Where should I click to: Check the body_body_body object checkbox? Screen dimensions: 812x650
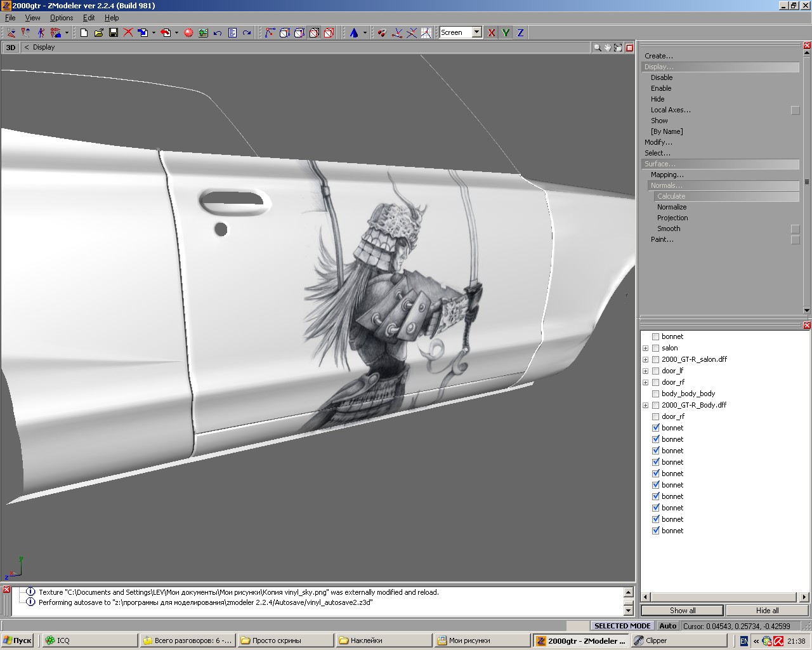point(656,394)
